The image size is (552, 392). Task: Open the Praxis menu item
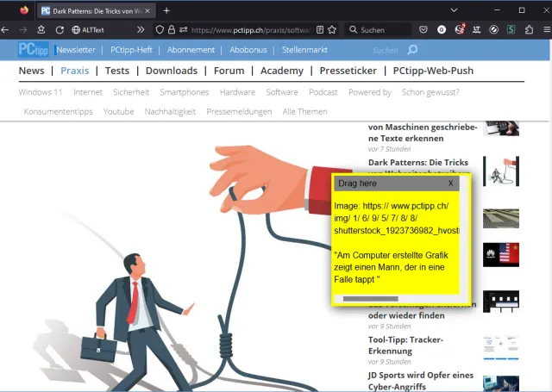pyautogui.click(x=75, y=71)
